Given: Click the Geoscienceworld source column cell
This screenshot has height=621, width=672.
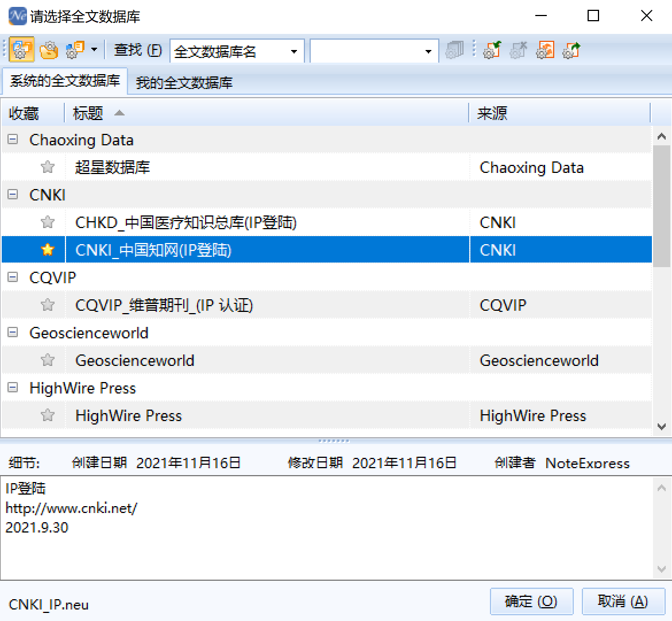Looking at the screenshot, I should 539,360.
